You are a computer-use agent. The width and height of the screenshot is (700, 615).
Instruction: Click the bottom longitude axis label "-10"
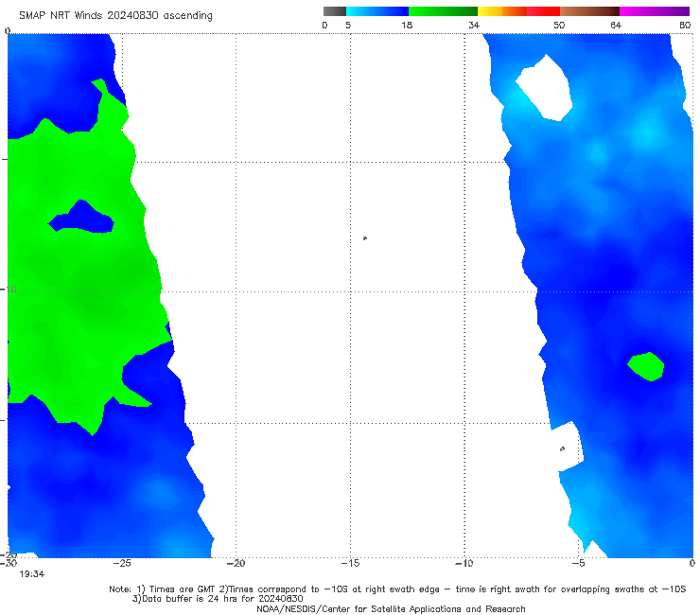464,563
